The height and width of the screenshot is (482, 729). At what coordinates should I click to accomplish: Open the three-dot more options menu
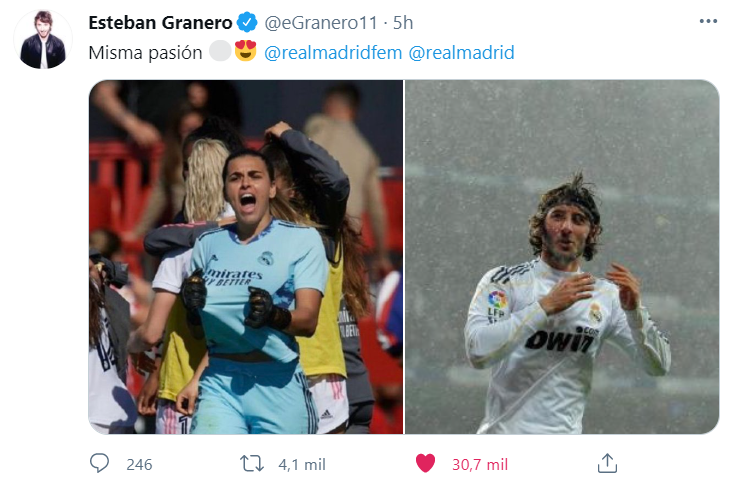708,21
